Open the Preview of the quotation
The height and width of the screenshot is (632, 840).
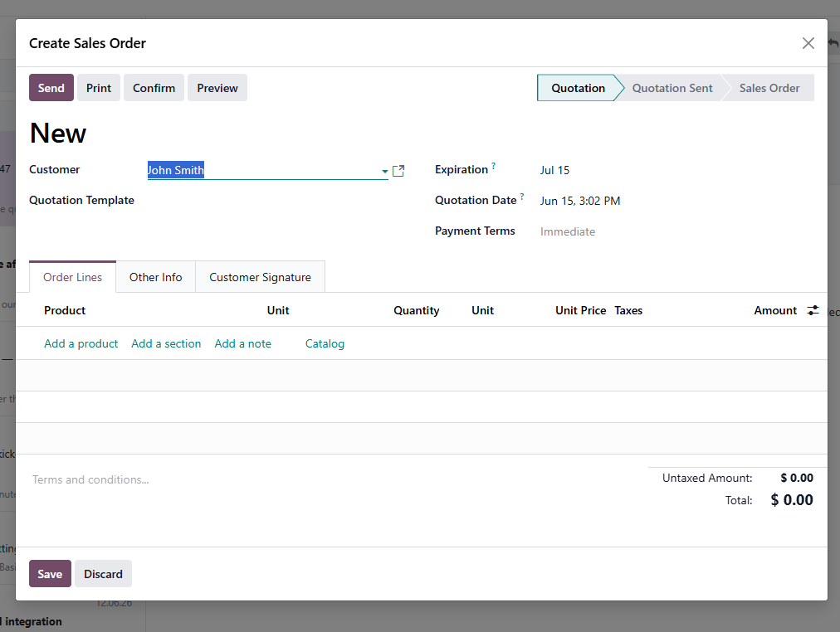(217, 88)
